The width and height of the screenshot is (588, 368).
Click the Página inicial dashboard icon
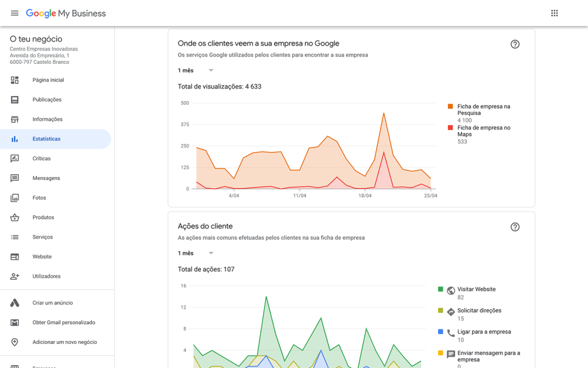pos(14,80)
